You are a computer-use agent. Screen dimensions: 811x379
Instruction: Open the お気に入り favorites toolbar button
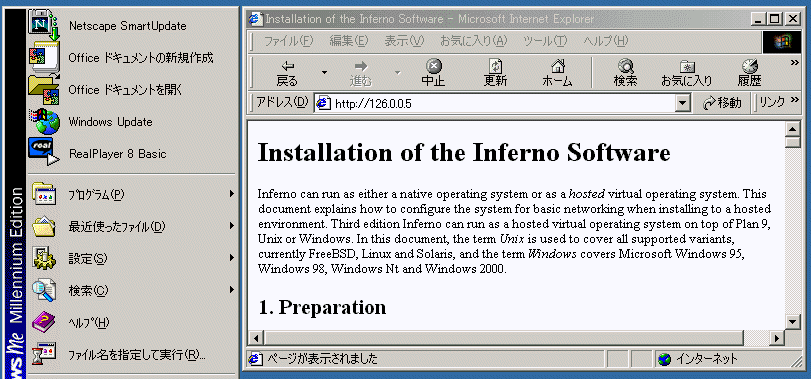[x=687, y=73]
